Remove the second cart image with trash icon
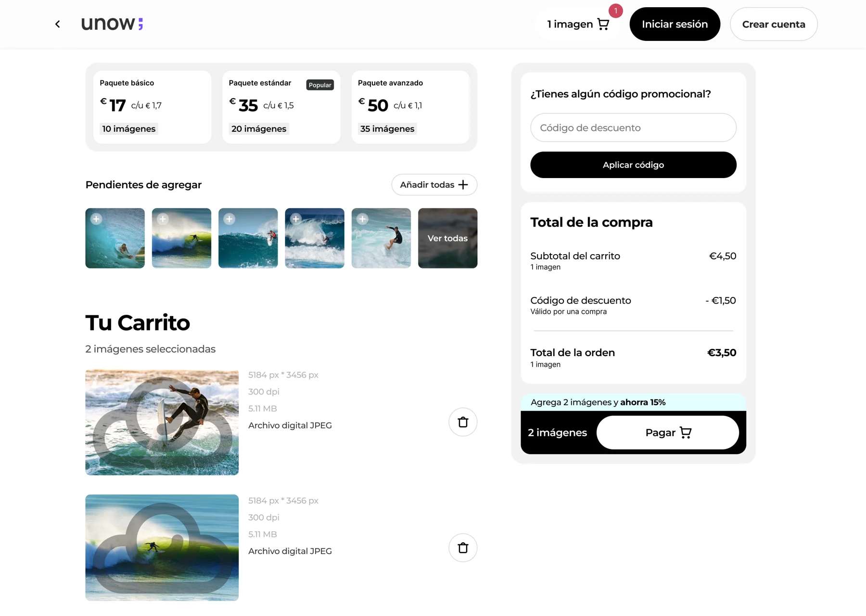Image resolution: width=866 pixels, height=616 pixels. click(x=463, y=548)
